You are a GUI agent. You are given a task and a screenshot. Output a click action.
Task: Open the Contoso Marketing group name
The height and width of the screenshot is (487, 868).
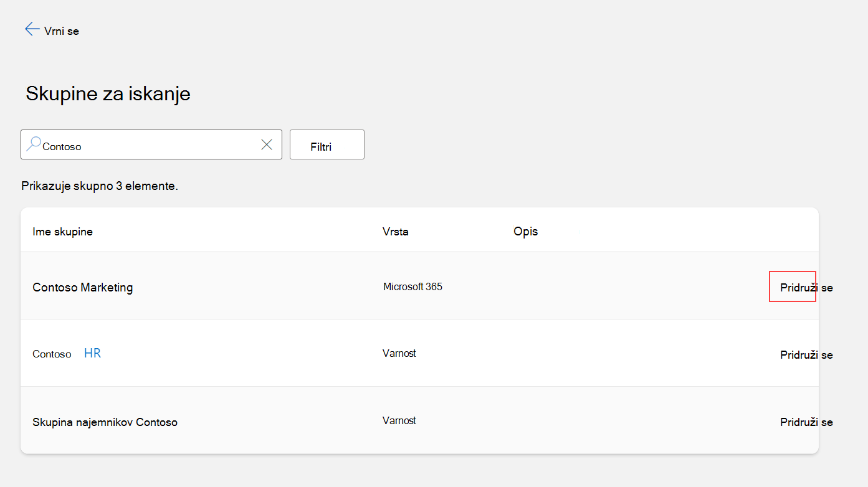pyautogui.click(x=83, y=287)
